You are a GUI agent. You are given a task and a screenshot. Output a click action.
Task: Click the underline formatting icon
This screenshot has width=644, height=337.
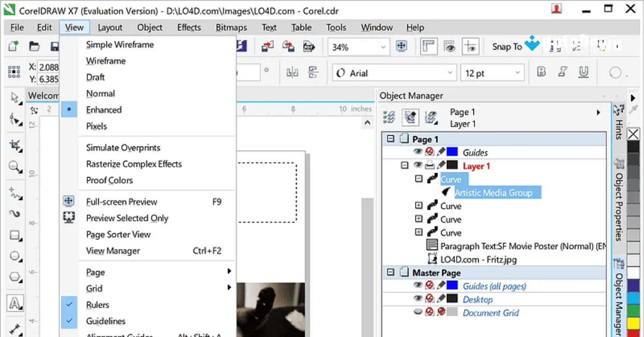tap(584, 71)
